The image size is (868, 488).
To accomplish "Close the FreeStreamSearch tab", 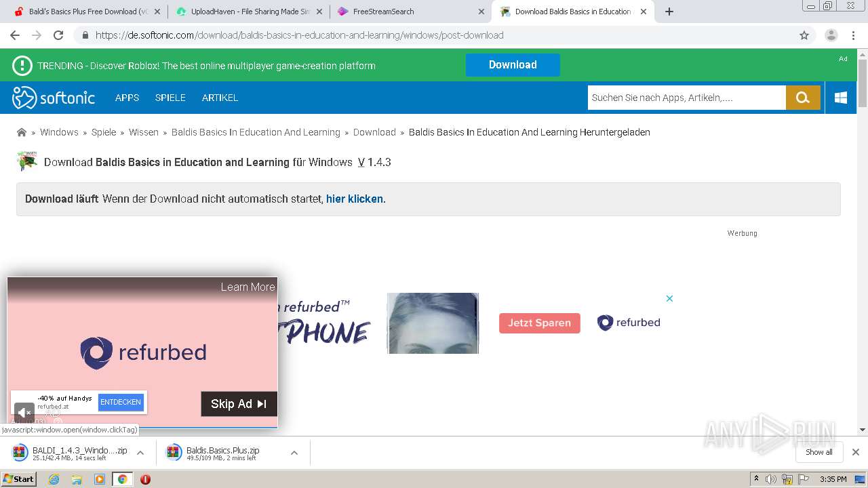I will pyautogui.click(x=481, y=12).
